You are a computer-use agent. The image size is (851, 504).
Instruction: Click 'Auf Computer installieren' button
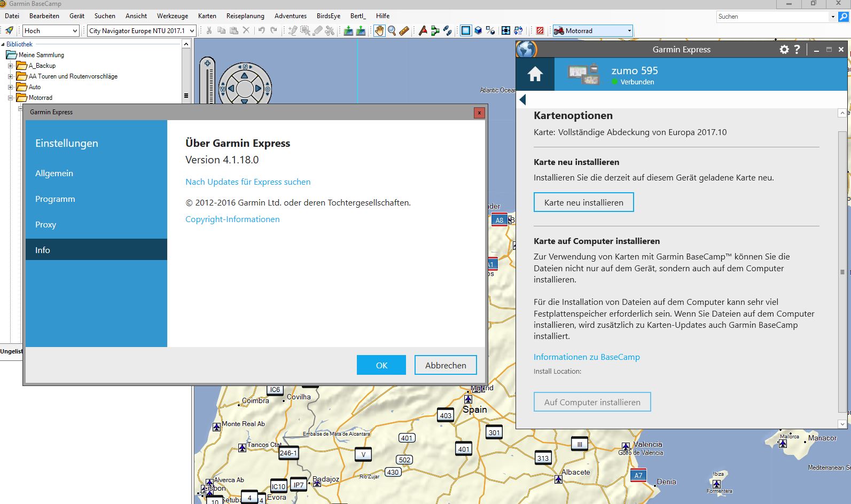coord(592,402)
